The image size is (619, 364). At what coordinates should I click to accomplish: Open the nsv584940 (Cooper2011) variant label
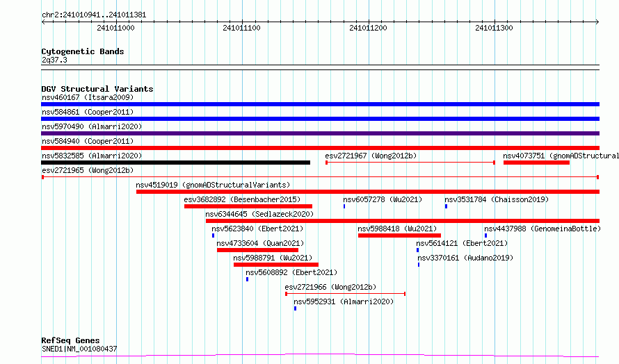click(x=88, y=141)
